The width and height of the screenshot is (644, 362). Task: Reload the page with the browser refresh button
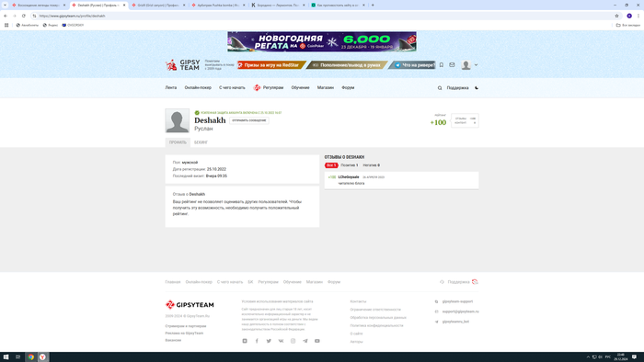click(x=24, y=16)
